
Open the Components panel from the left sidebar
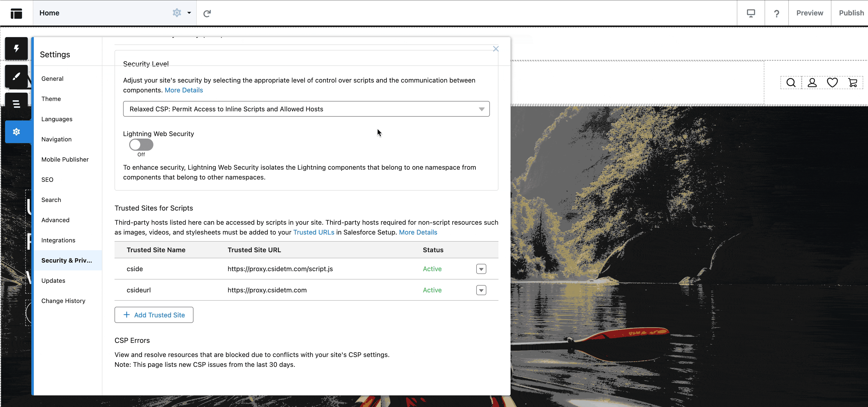(16, 48)
